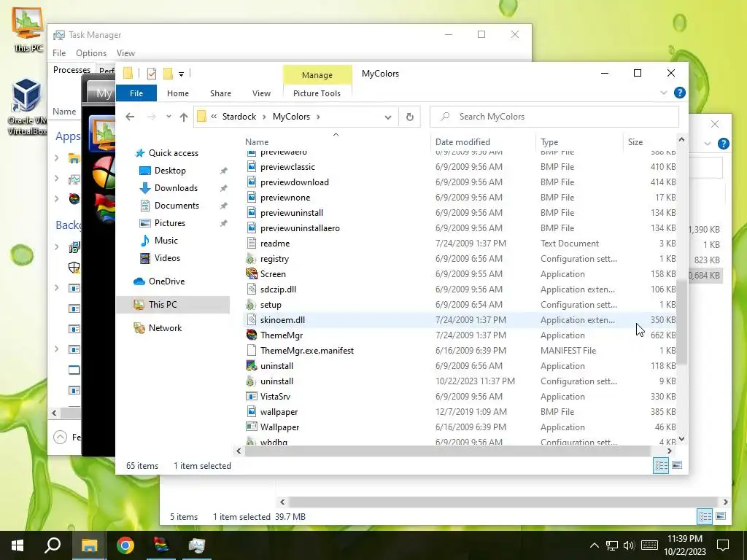Select the previewuninstallaero file
The width and height of the screenshot is (747, 560).
point(300,228)
